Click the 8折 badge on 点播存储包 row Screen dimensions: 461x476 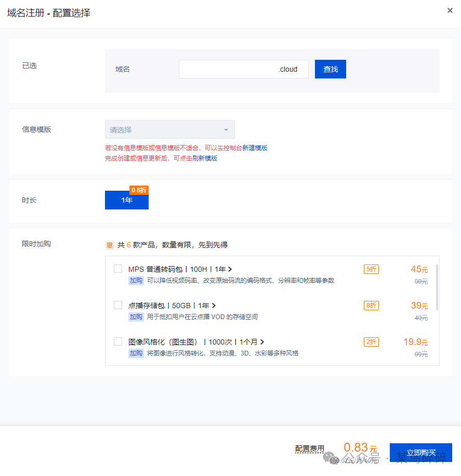pos(372,306)
